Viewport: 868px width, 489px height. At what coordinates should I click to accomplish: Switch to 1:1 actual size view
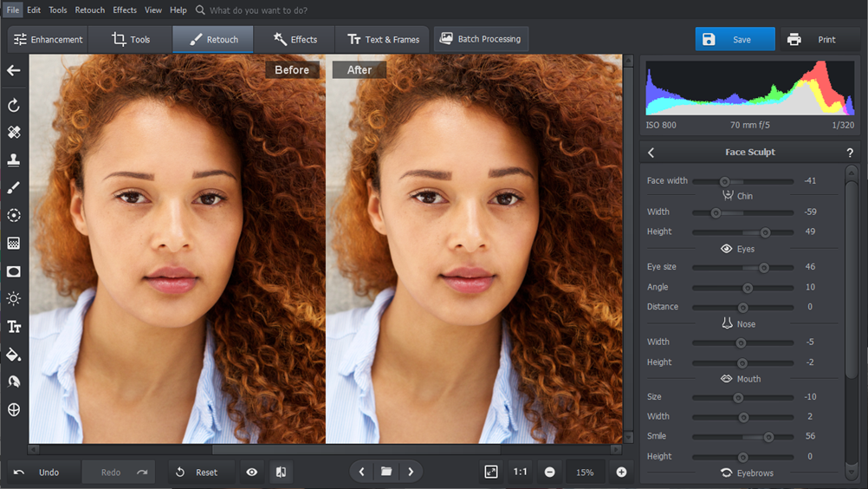521,472
